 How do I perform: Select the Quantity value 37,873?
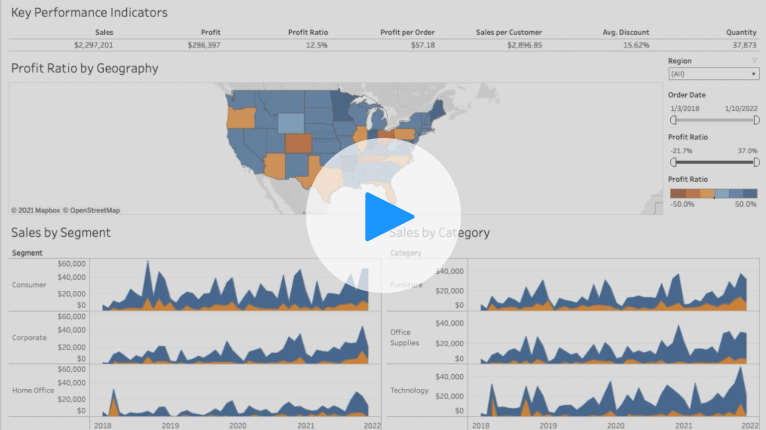click(x=743, y=45)
